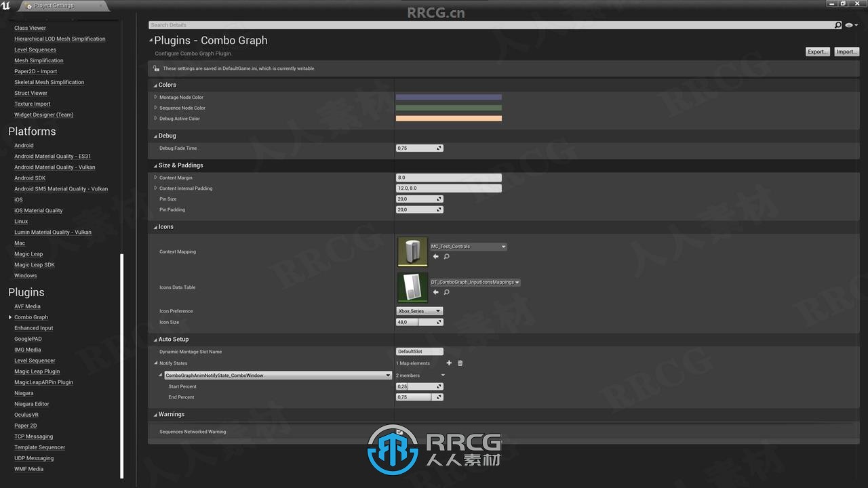This screenshot has height=488, width=868.
Task: Open the Xbox Series icon preference dropdown
Action: [x=419, y=311]
